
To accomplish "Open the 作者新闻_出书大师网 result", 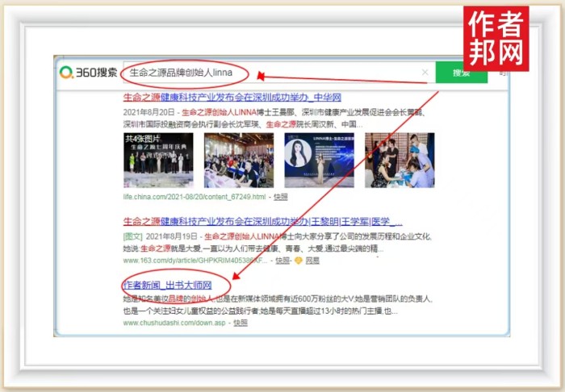I will point(167,286).
